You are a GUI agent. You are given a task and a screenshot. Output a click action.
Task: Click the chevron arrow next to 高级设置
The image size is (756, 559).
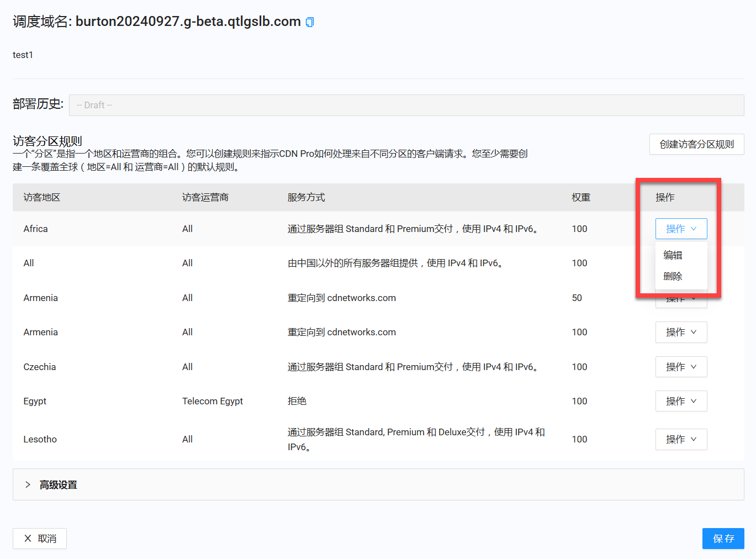[x=28, y=484]
